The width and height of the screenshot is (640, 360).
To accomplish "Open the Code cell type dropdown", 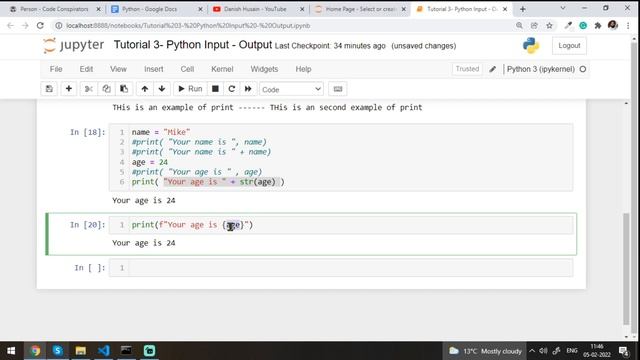I will (x=291, y=89).
